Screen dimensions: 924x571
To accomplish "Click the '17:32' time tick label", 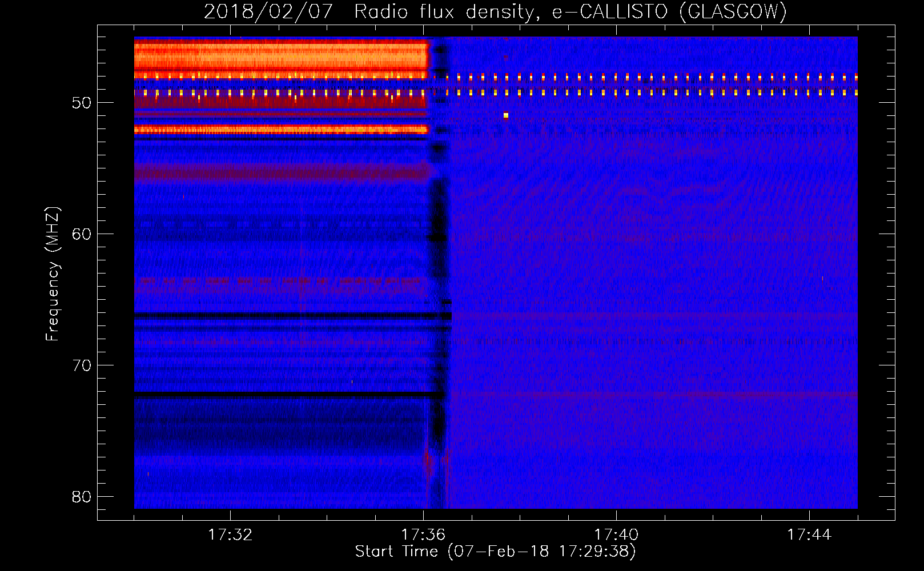I will [x=230, y=534].
